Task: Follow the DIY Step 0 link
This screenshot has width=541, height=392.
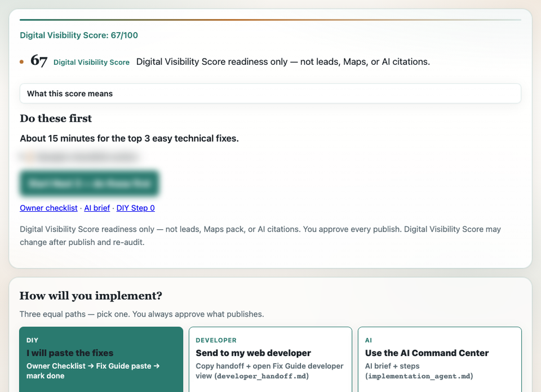Action: click(x=136, y=208)
